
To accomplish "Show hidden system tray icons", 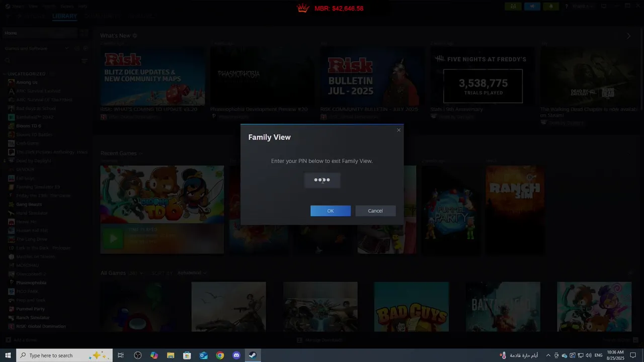I will (548, 355).
